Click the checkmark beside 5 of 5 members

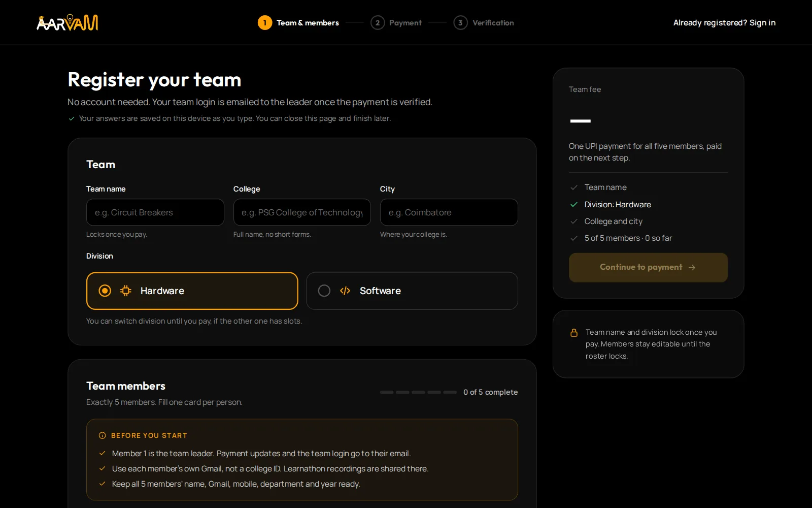(x=574, y=238)
